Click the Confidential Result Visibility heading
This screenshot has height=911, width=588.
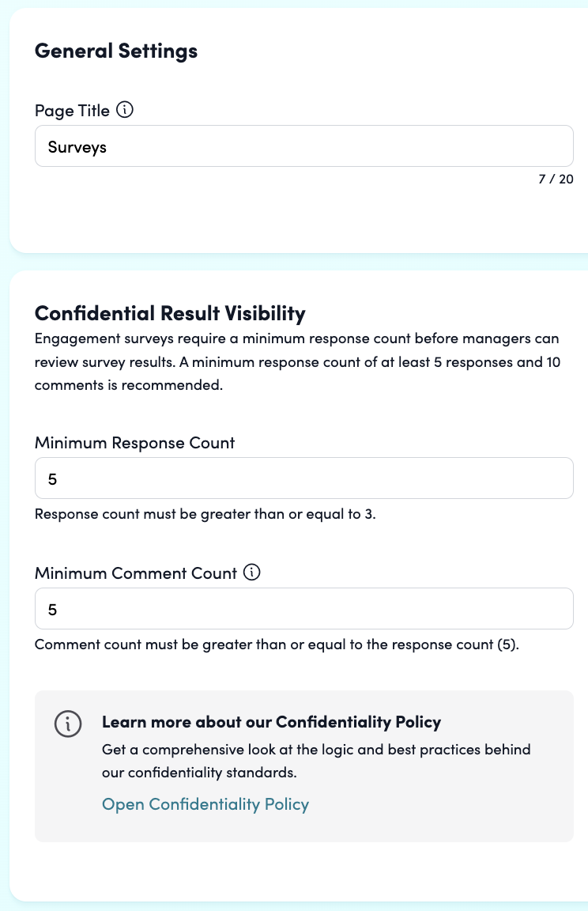170,313
